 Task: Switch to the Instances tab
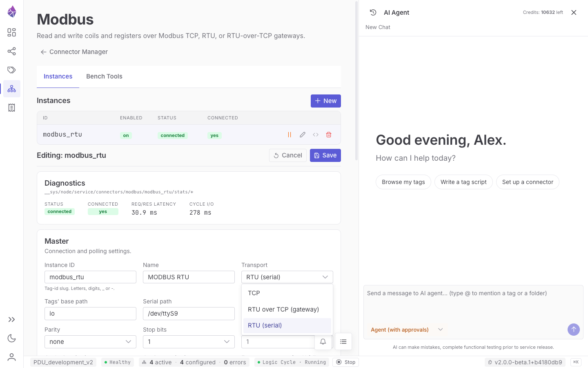pyautogui.click(x=58, y=76)
